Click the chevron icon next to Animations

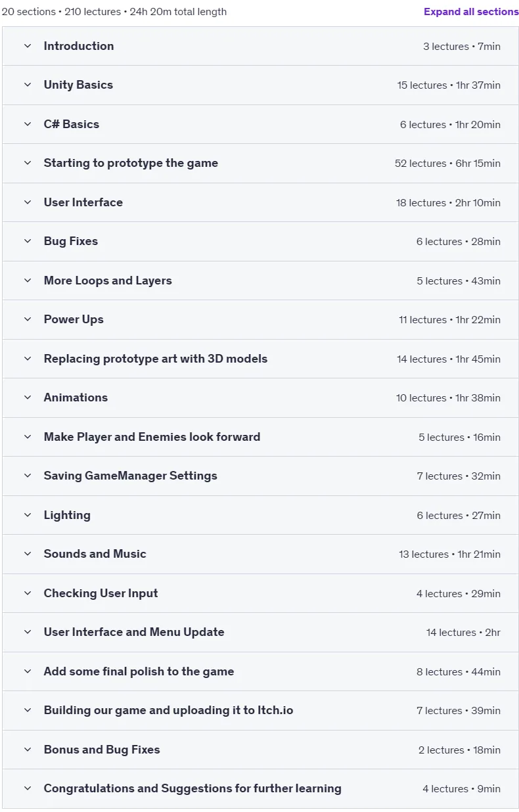tap(28, 397)
